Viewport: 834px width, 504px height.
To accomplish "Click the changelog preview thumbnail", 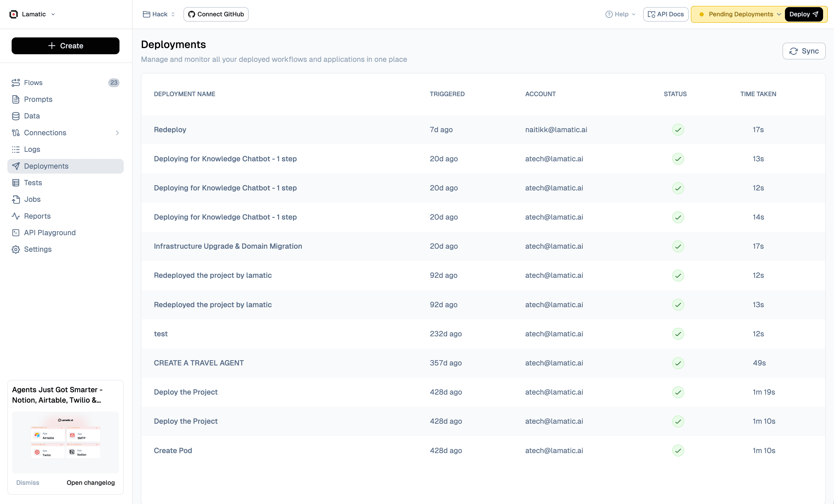I will [x=65, y=442].
